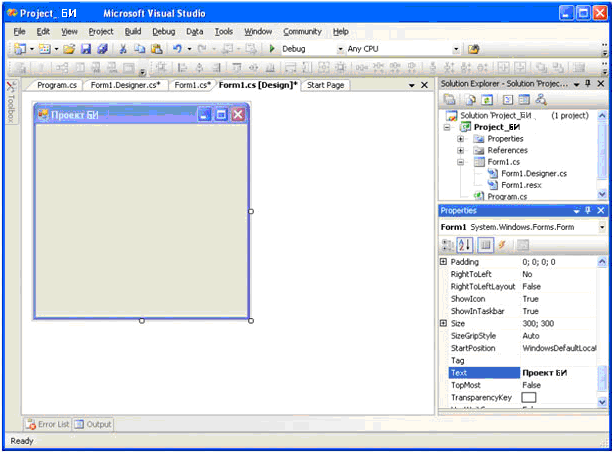
Task: Click View Designer icon in Solution Explorer
Action: [x=524, y=100]
